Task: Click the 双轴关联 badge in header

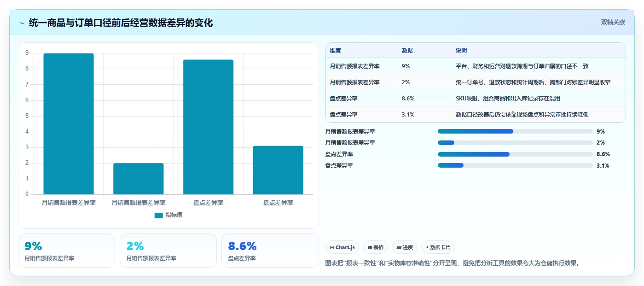Action: click(x=613, y=22)
